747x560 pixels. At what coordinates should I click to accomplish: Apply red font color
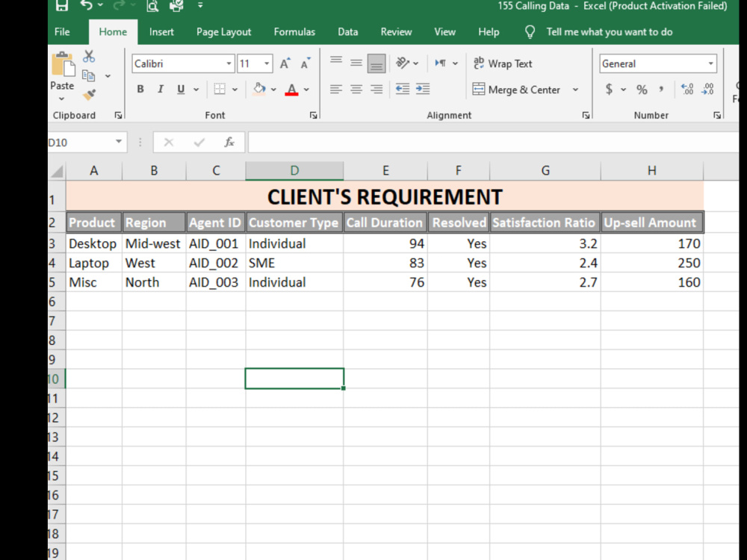(291, 89)
